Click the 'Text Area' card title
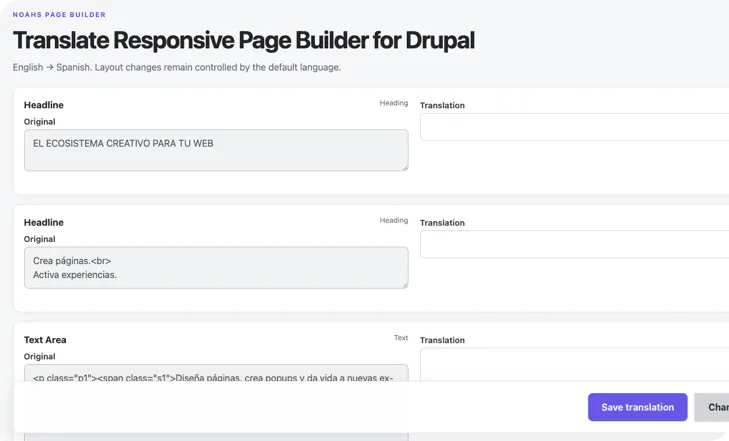 (45, 340)
